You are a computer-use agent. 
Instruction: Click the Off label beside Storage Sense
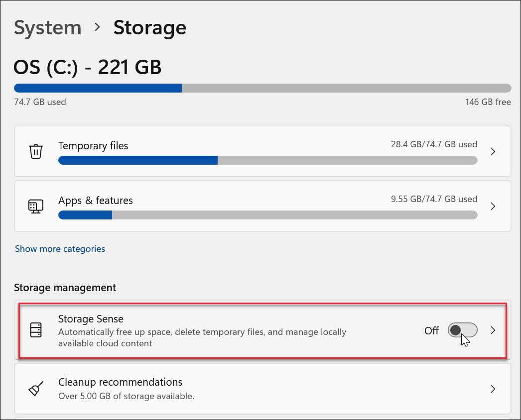tap(431, 330)
